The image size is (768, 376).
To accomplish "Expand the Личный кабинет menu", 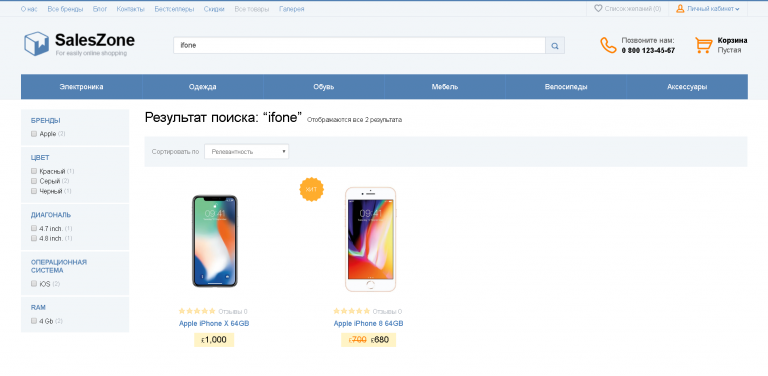I will (x=708, y=8).
